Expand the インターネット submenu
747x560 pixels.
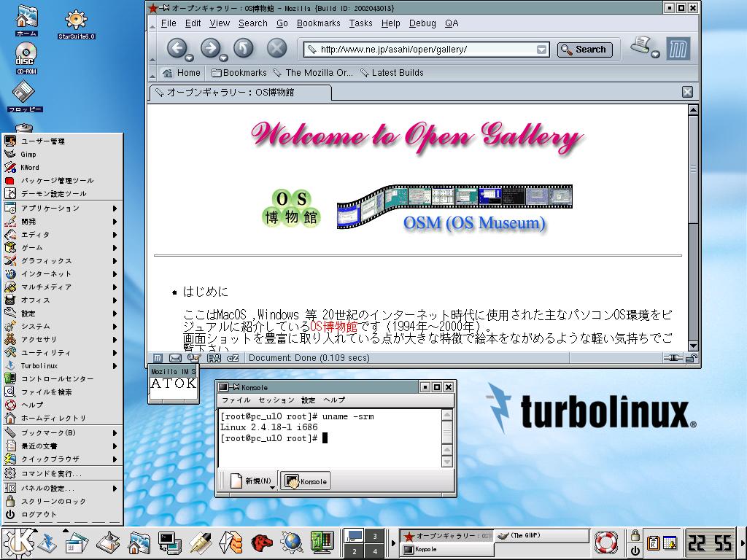click(x=61, y=274)
